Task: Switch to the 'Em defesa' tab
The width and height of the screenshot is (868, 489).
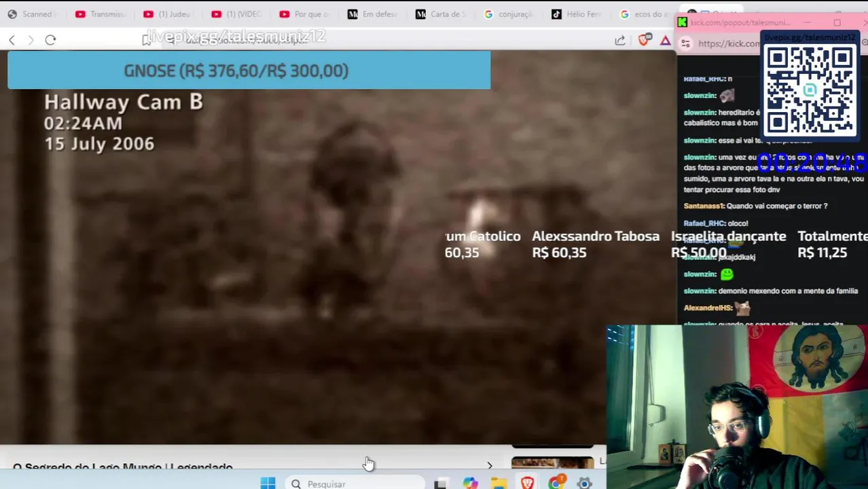Action: 374,14
